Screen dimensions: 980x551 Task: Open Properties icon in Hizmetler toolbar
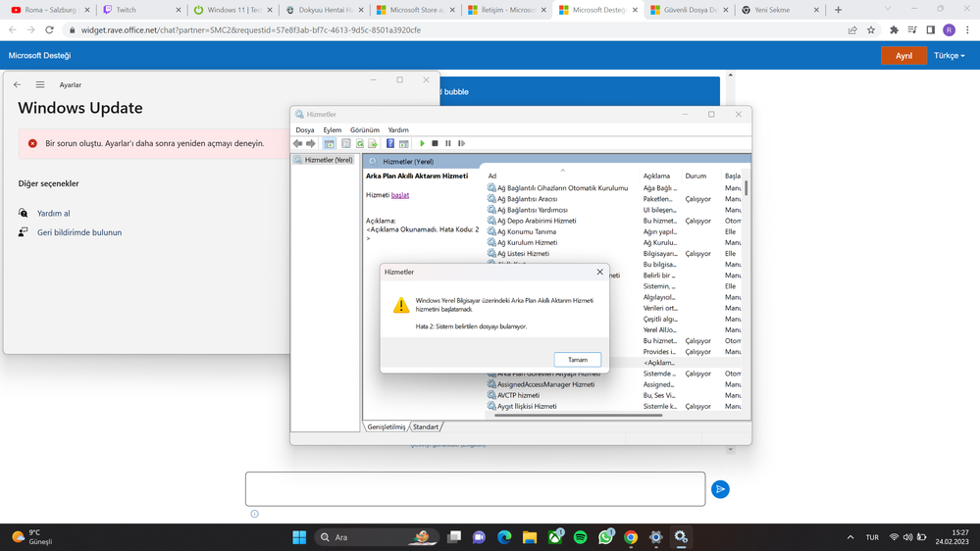tap(345, 144)
